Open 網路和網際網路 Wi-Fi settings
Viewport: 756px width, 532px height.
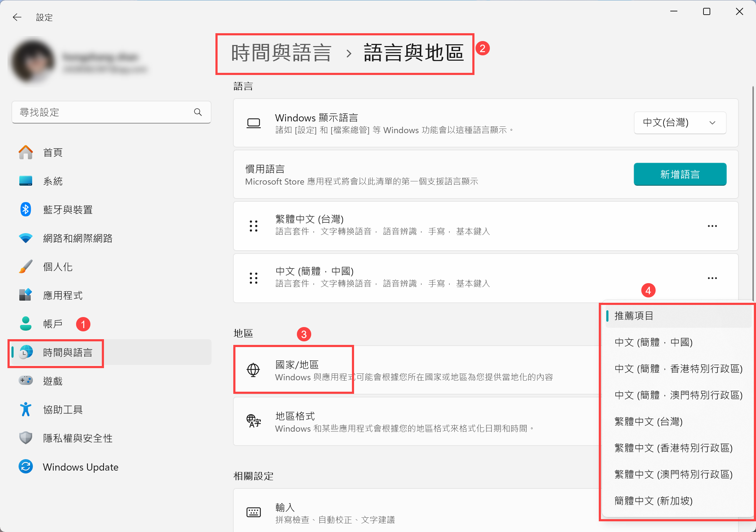coord(78,238)
